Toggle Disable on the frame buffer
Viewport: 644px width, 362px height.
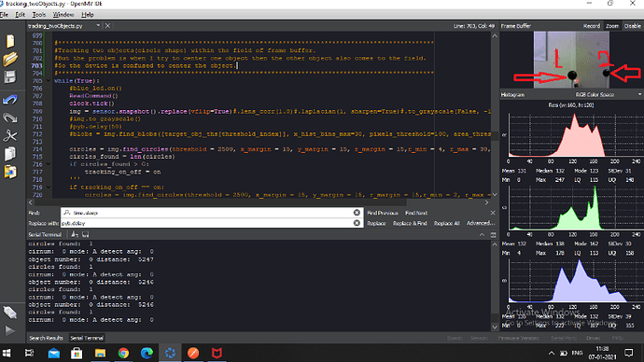point(633,26)
